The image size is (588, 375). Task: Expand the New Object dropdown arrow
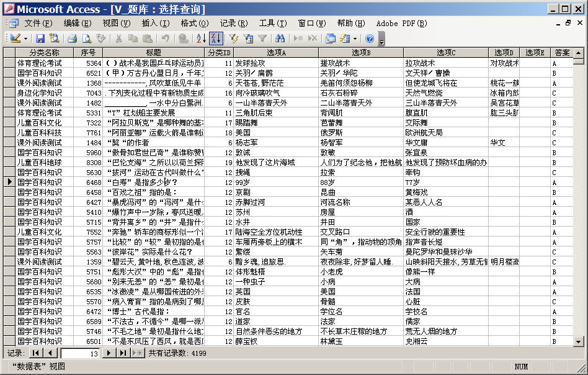coord(355,38)
